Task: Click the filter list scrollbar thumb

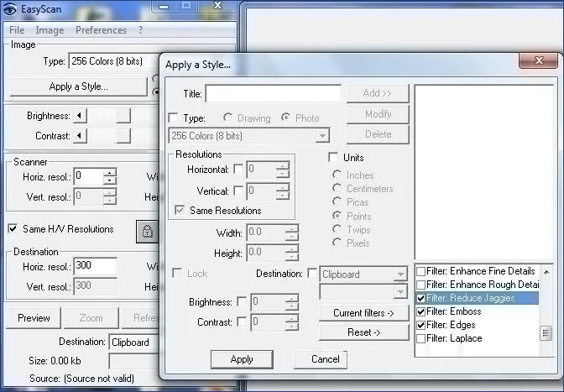Action: pyautogui.click(x=546, y=333)
